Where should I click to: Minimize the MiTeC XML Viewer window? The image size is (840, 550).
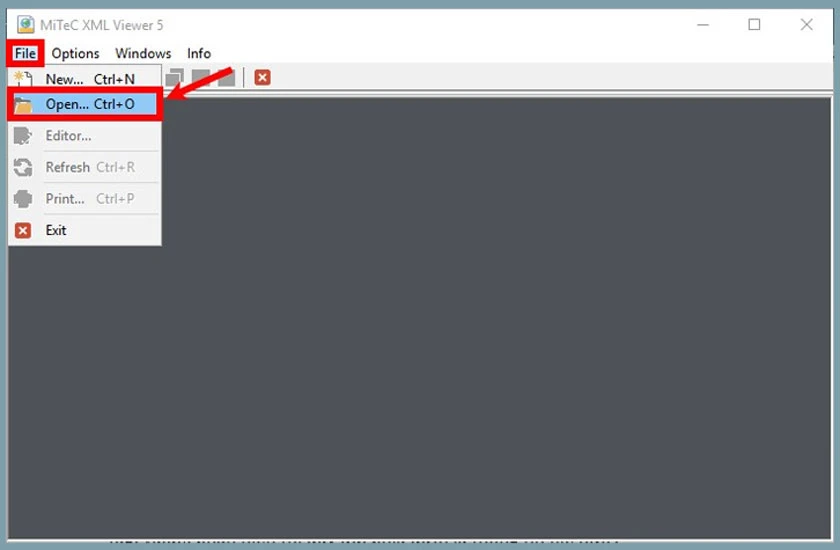tap(703, 25)
